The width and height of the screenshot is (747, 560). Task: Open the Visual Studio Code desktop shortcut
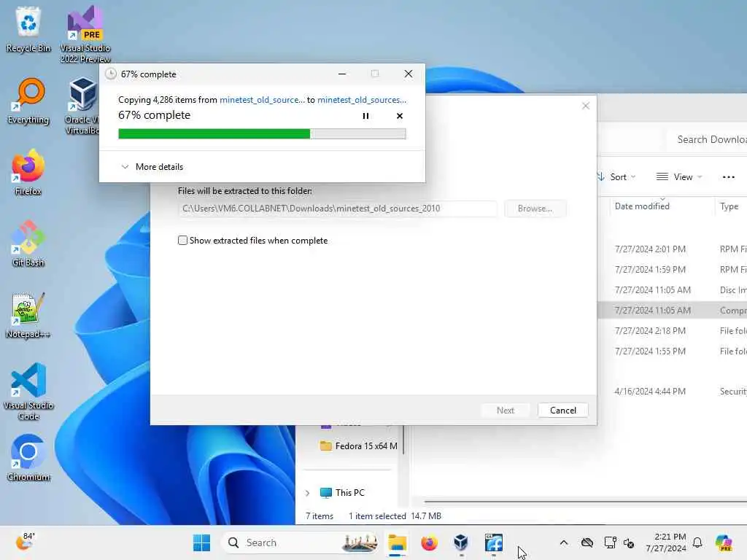tap(28, 392)
